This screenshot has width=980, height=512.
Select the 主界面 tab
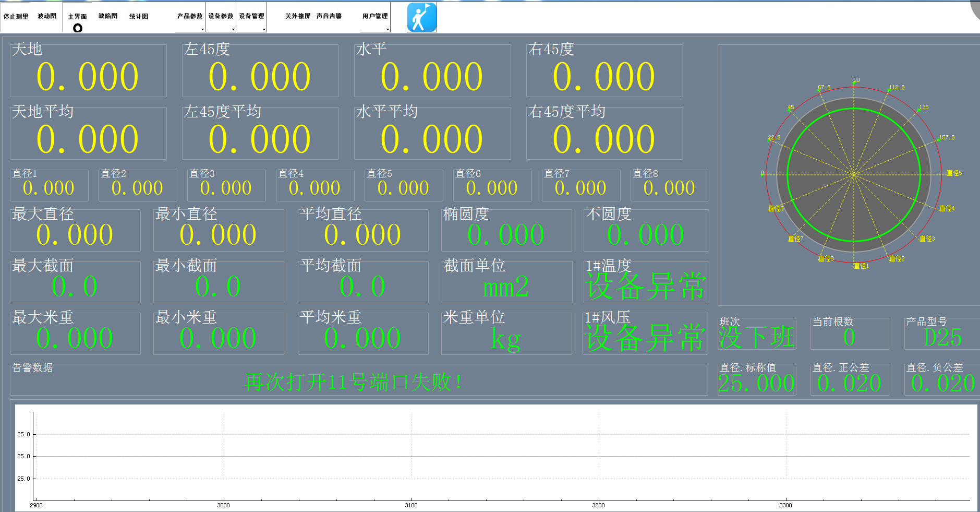(77, 17)
